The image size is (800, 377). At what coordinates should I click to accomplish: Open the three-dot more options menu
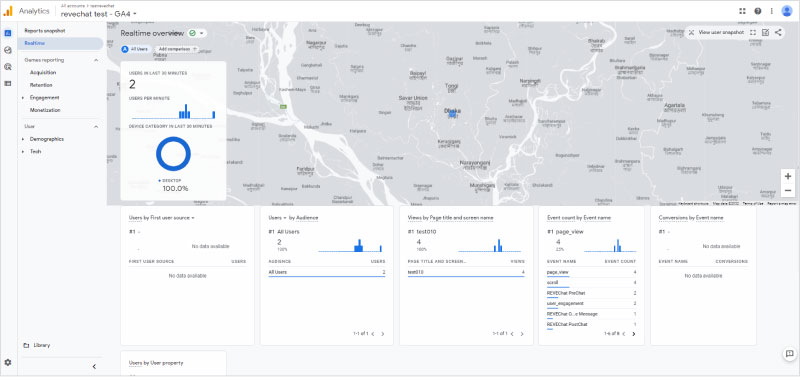[x=771, y=11]
